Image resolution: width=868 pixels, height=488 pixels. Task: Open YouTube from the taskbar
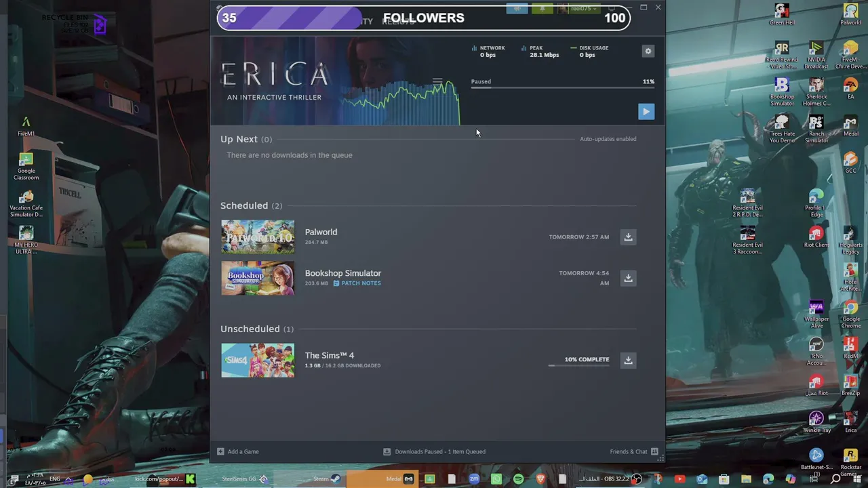679,479
